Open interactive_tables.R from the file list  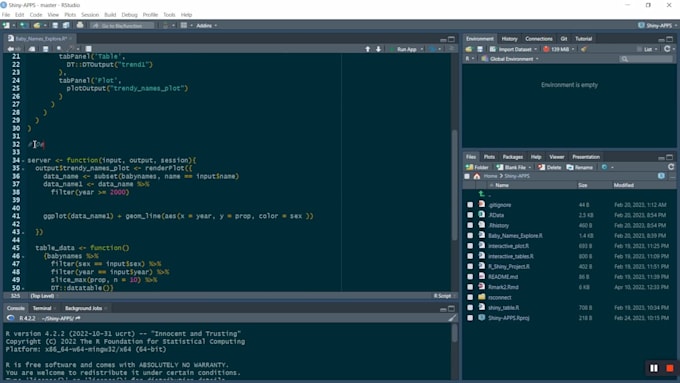(x=511, y=256)
